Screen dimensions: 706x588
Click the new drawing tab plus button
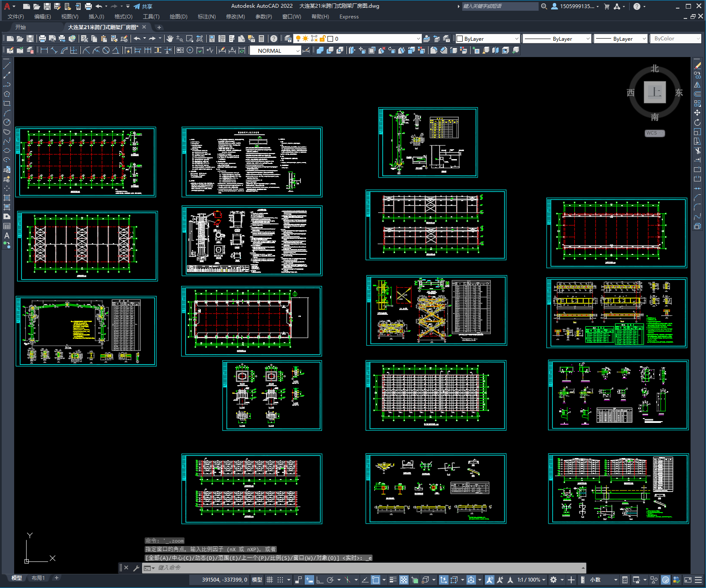pos(159,27)
